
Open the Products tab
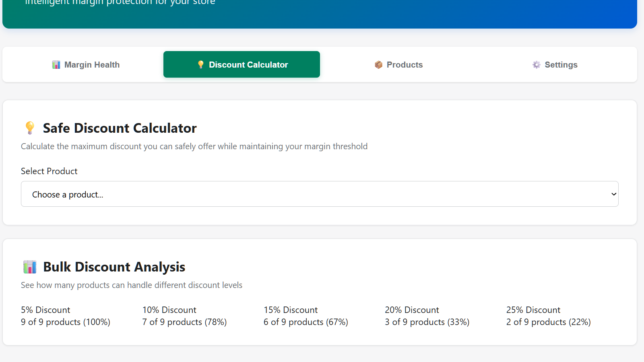(398, 64)
